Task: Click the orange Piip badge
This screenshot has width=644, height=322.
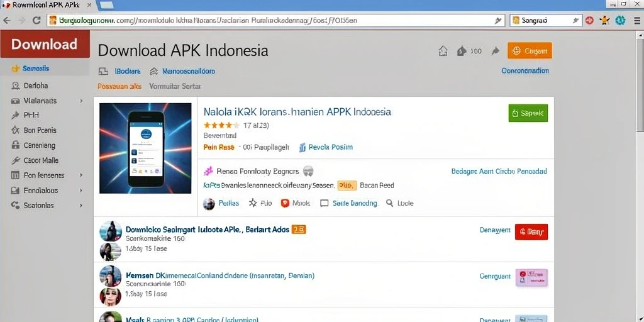Action: point(347,186)
